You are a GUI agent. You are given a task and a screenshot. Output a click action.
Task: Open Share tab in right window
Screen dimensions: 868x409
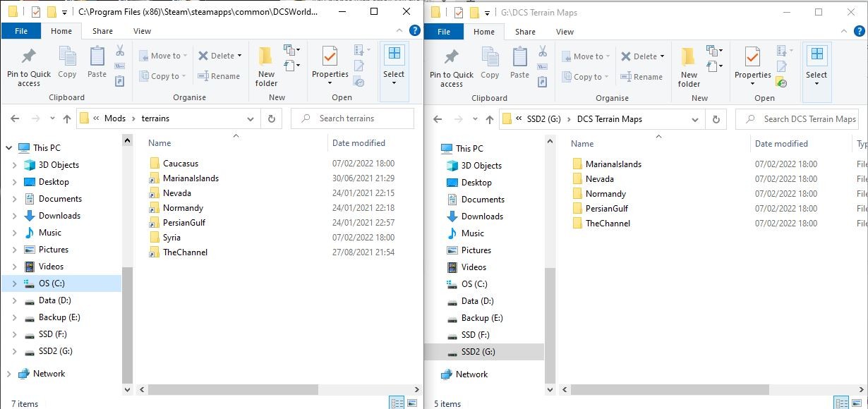525,32
